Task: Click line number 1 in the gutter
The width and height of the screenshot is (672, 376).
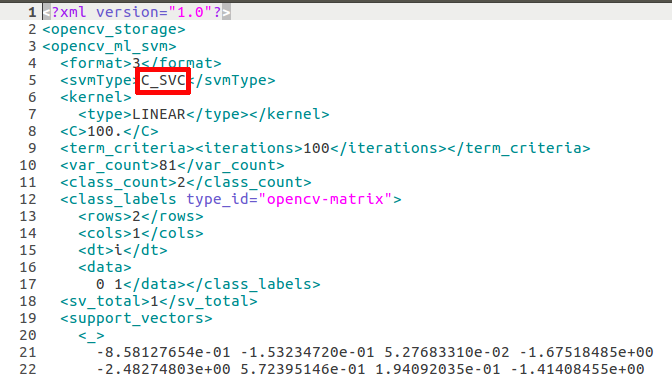Action: 32,12
